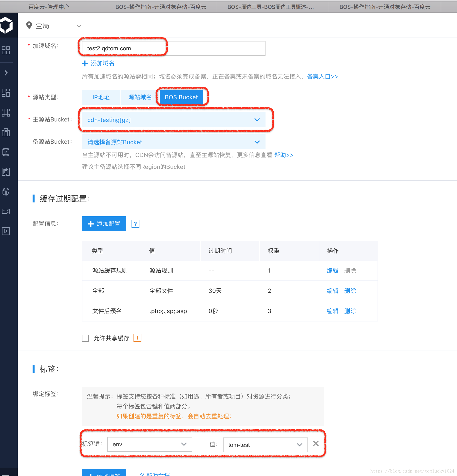
Task: Open the dashboard tiles sidebar icon
Action: pyautogui.click(x=6, y=93)
